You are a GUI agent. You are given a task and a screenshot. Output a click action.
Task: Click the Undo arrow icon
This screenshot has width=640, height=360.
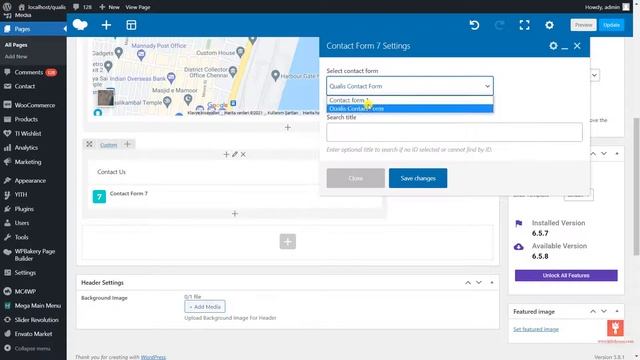[474, 25]
